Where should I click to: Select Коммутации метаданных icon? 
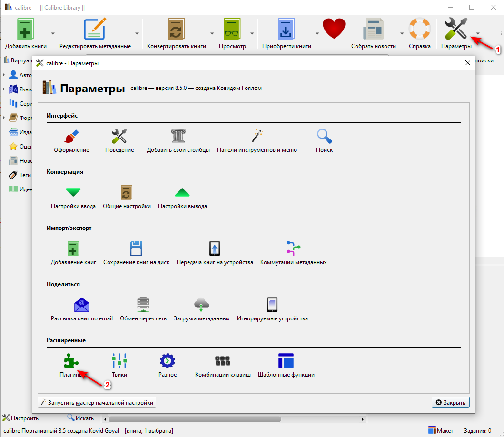tap(293, 249)
